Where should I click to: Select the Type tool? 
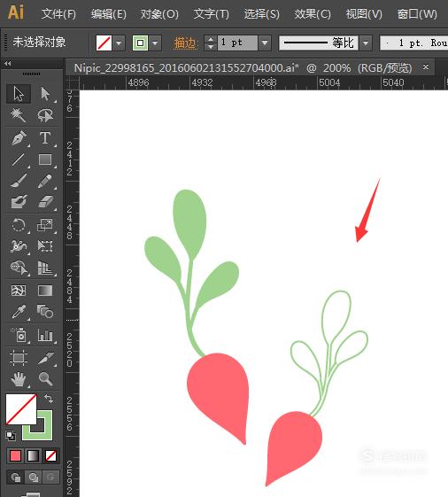(x=45, y=137)
